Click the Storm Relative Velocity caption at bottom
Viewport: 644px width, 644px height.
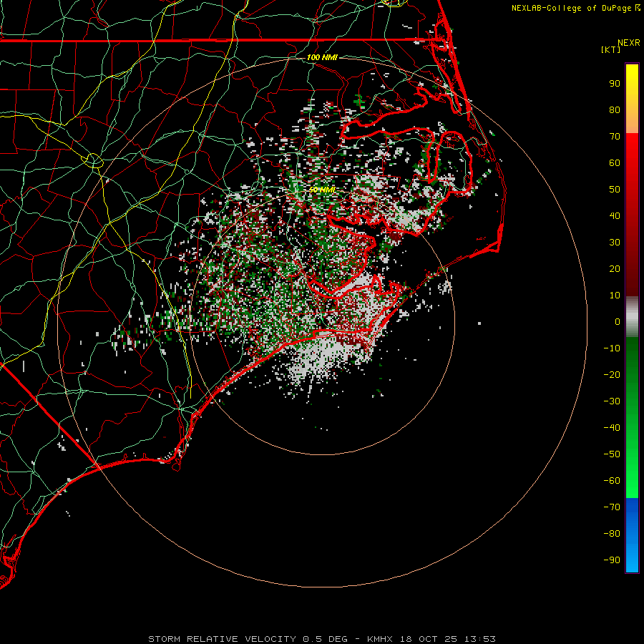(x=322, y=639)
